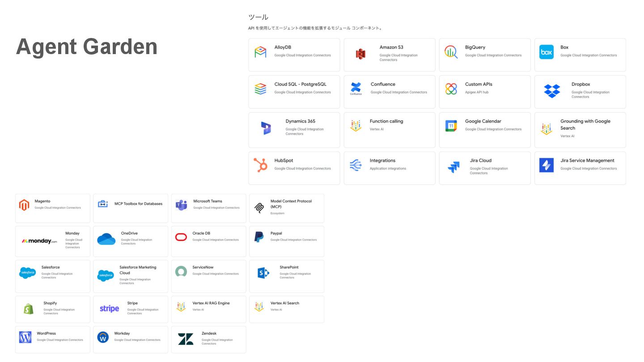Click the Confluence logo icon
Image resolution: width=644 pixels, height=362 pixels.
click(356, 88)
